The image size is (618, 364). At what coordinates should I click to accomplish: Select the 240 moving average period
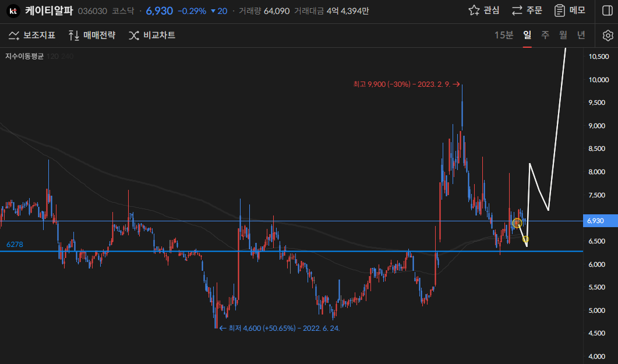pos(68,56)
